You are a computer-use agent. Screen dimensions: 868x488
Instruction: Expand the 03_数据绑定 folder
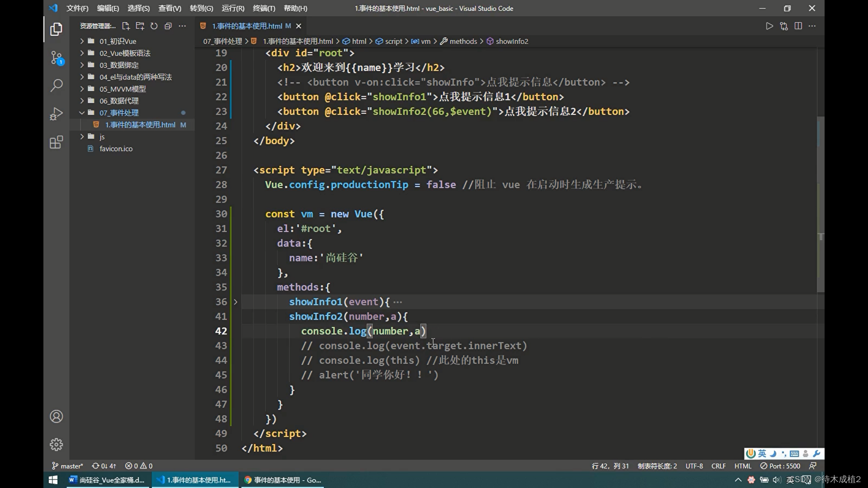click(132, 65)
